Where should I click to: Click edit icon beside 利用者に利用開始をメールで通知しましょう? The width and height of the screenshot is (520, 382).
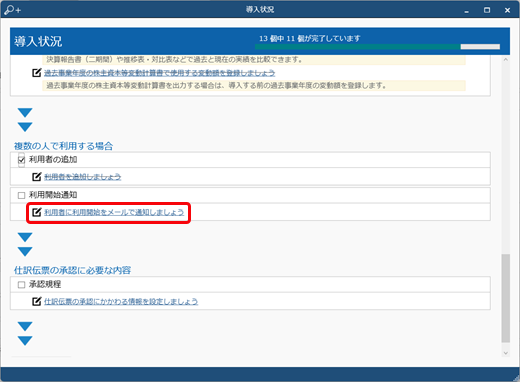(x=37, y=212)
